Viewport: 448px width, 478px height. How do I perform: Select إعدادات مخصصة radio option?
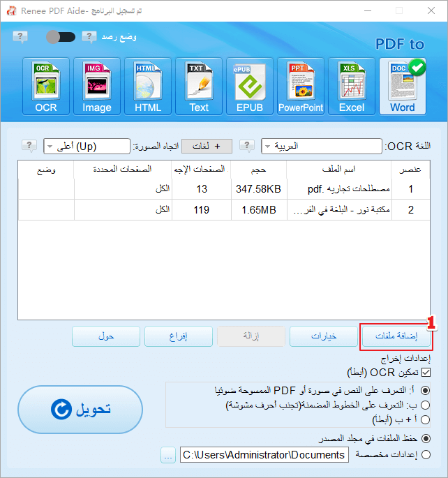pos(426,454)
